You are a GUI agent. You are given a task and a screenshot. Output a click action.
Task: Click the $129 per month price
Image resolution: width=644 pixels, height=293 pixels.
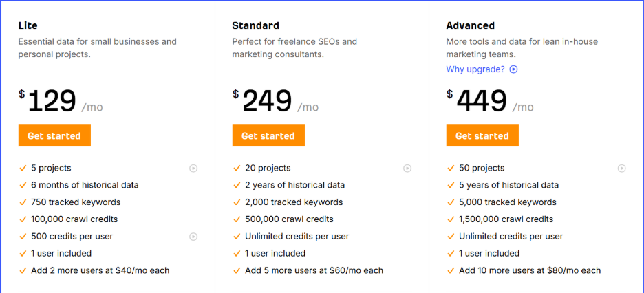61,102
